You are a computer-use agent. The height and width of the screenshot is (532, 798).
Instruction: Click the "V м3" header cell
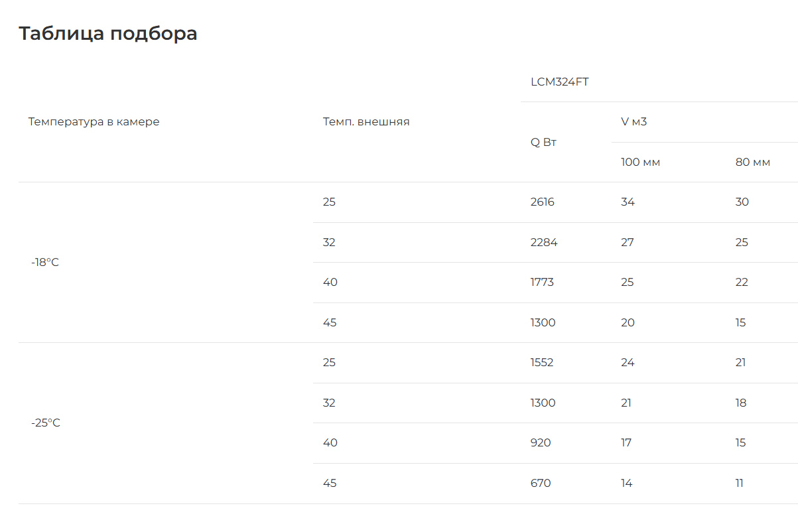coord(633,122)
